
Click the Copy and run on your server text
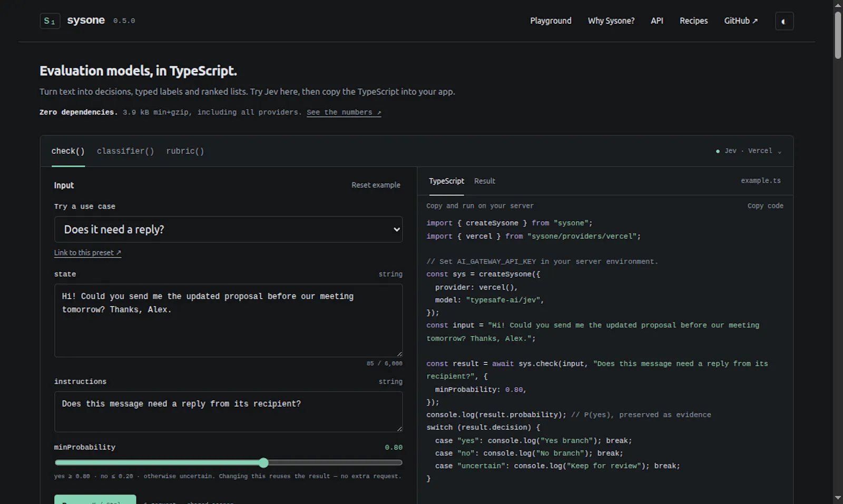[480, 206]
